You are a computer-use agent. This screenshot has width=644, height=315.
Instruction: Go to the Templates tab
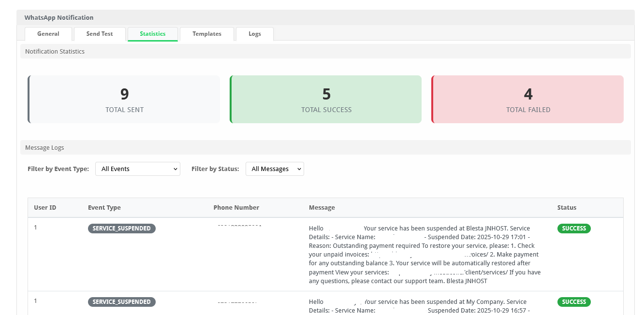pyautogui.click(x=207, y=34)
